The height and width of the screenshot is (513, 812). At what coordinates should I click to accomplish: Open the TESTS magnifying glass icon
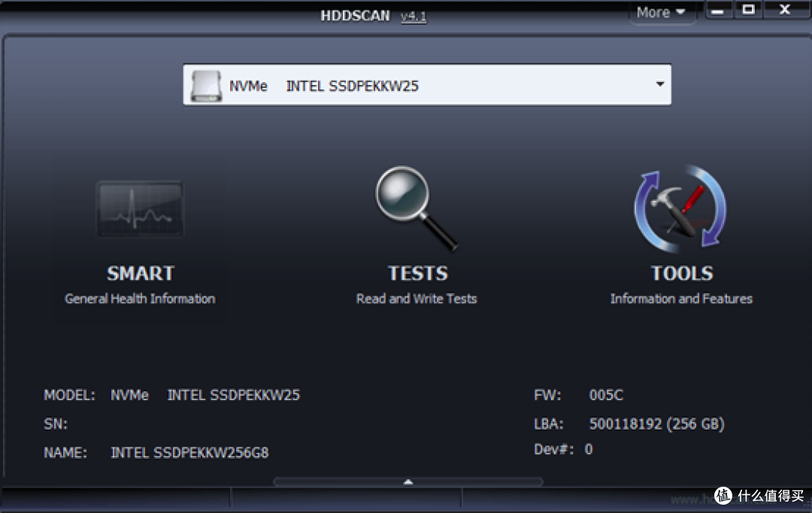pyautogui.click(x=417, y=208)
